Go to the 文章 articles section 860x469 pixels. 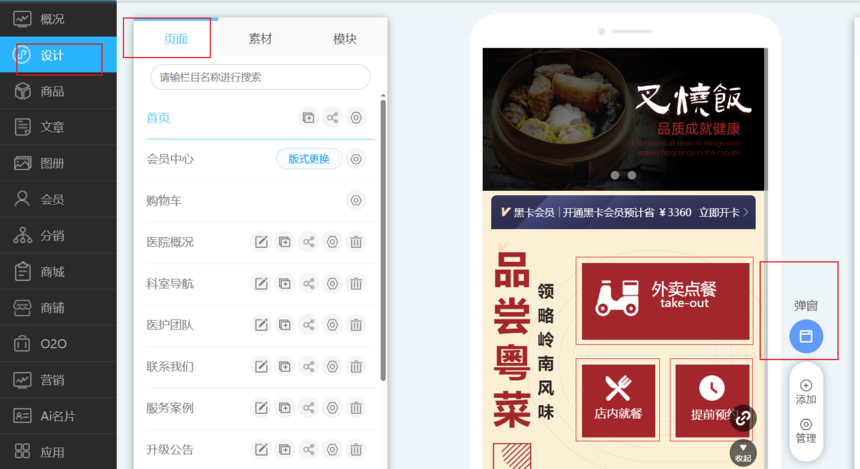[x=58, y=127]
